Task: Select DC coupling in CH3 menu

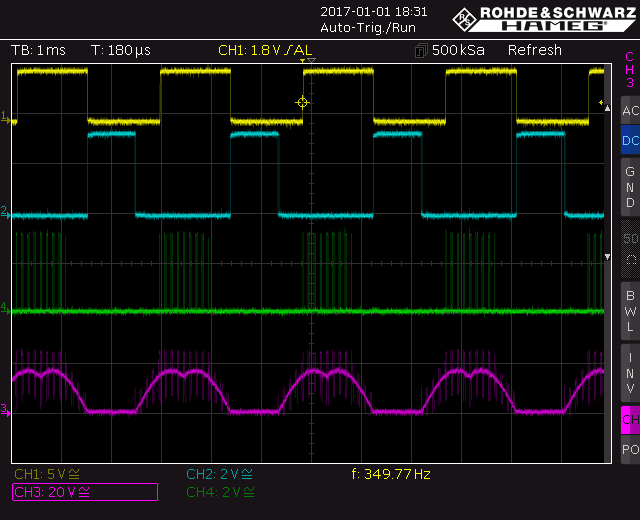Action: [631, 140]
